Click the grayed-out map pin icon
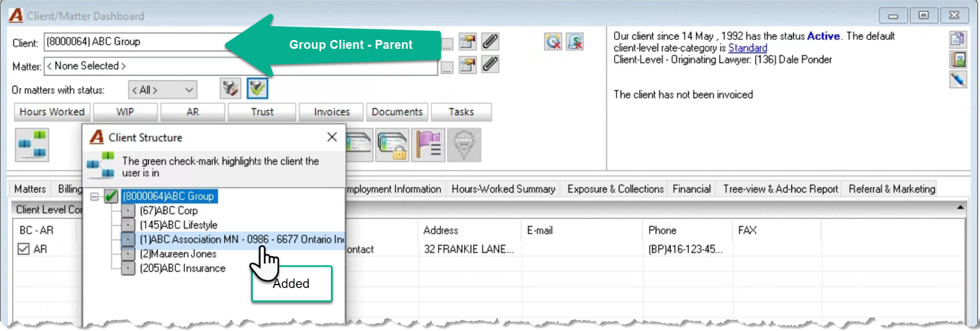 coord(464,145)
